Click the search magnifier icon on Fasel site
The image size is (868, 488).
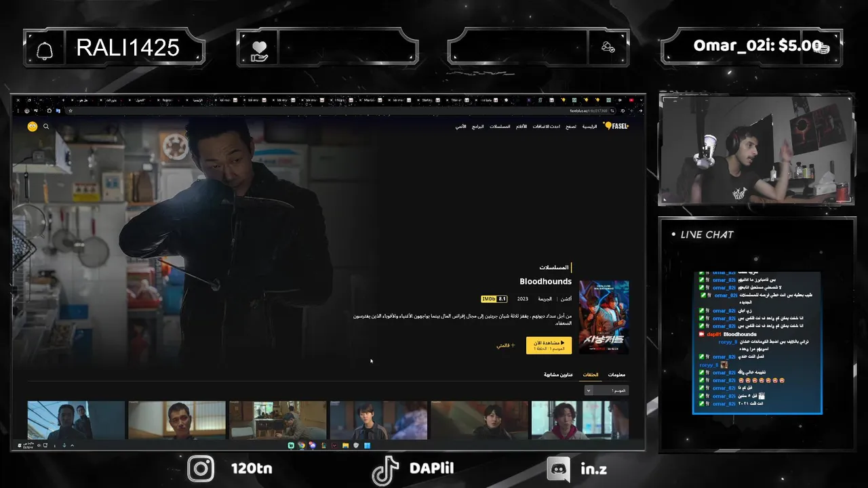coord(46,127)
